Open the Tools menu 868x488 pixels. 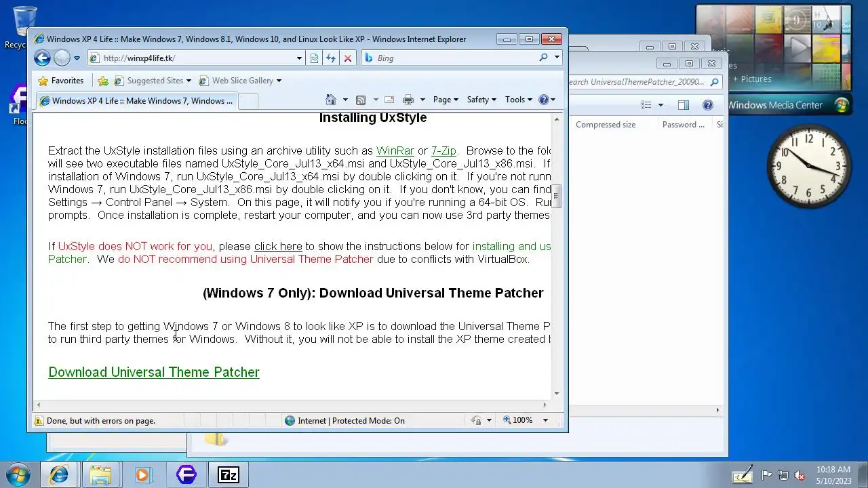click(519, 100)
